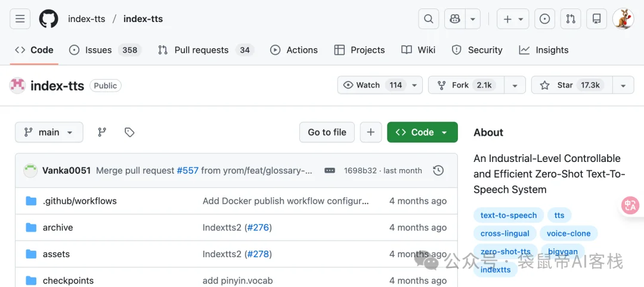Open commit history clock icon
Screen dimensions: 644x287
coord(438,170)
